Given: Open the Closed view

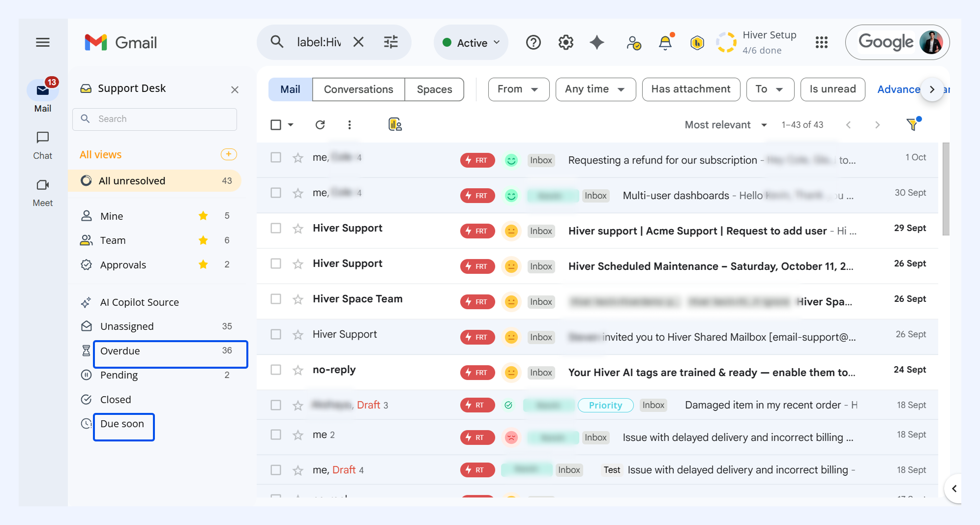Looking at the screenshot, I should pos(154,400).
